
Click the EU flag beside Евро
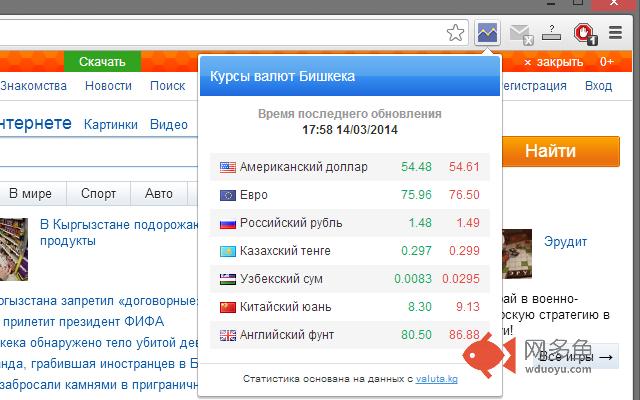click(x=228, y=195)
